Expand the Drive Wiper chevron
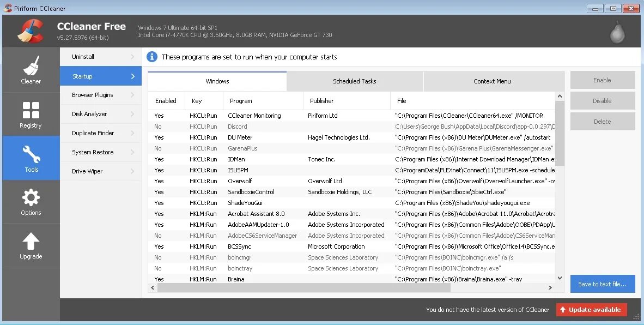 click(132, 171)
